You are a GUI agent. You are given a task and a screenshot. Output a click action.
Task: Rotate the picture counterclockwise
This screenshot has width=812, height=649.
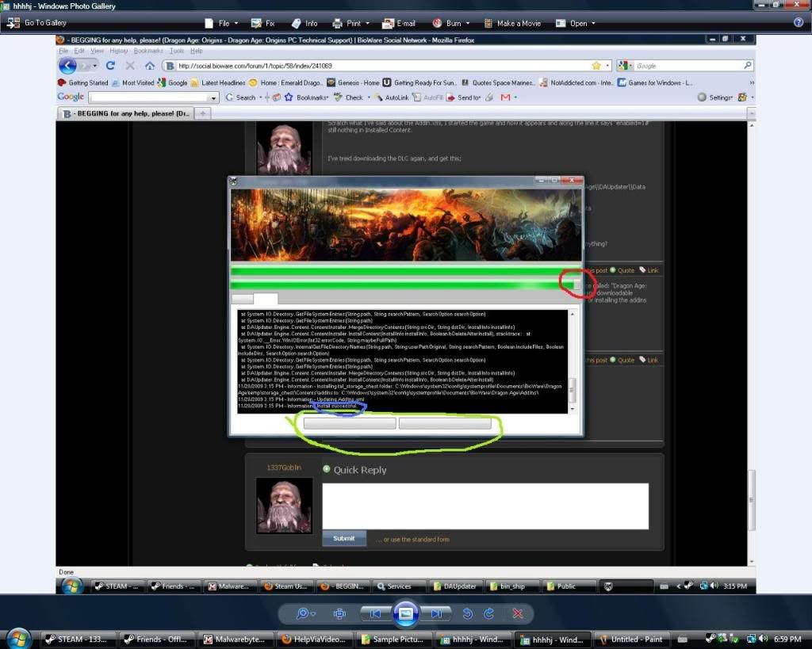click(468, 613)
